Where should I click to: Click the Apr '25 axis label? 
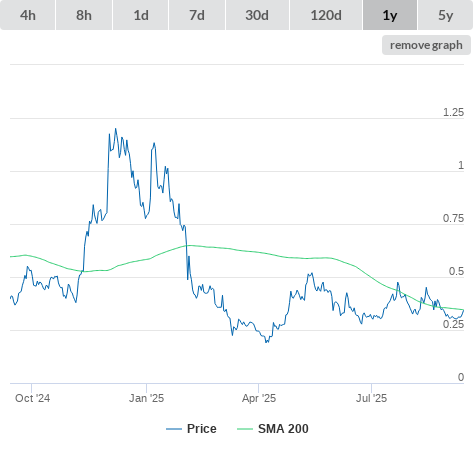pyautogui.click(x=259, y=398)
